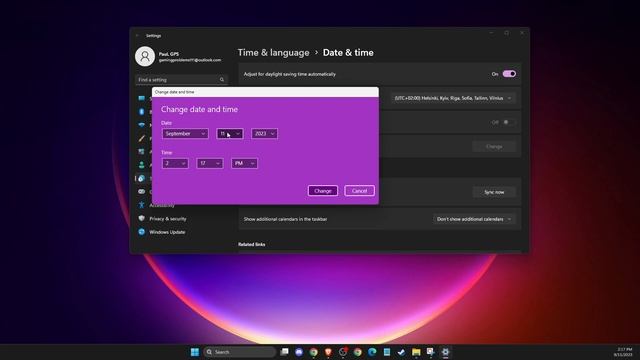Select Windows Update in the sidebar

pyautogui.click(x=167, y=232)
